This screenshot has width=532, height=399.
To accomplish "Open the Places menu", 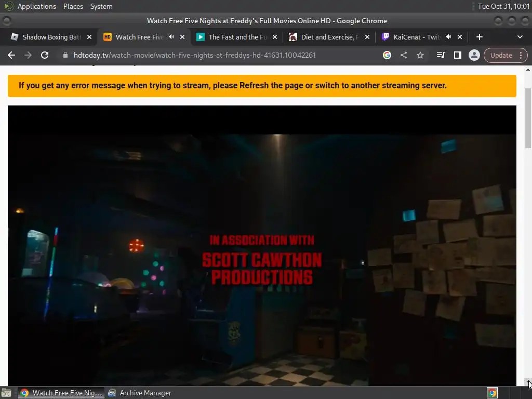I will point(73,6).
